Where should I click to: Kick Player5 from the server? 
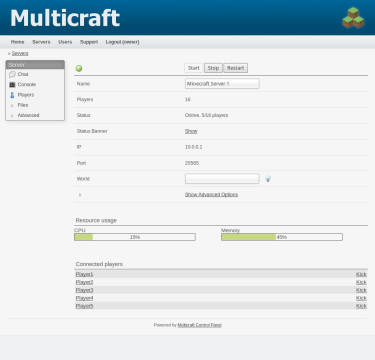pyautogui.click(x=361, y=306)
